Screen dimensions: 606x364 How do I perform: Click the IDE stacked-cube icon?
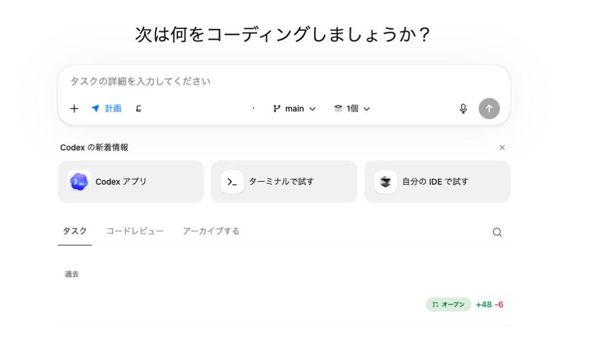(385, 182)
